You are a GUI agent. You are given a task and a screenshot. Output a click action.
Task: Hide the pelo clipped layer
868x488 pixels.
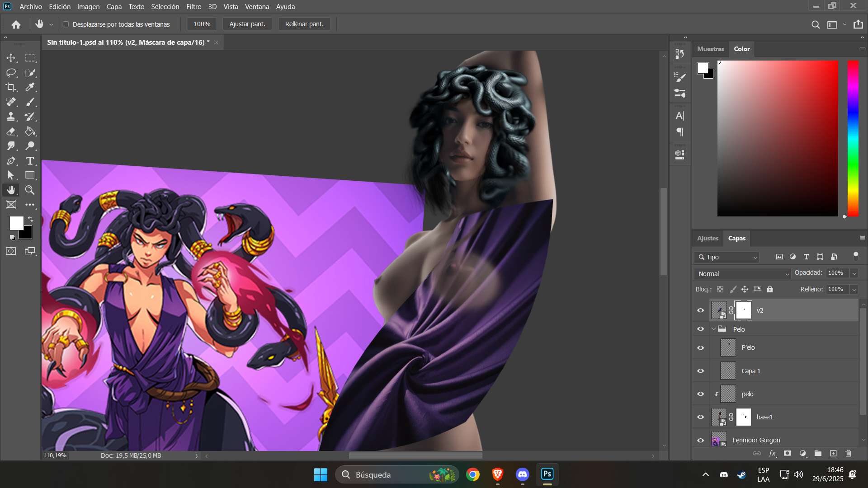click(x=701, y=394)
